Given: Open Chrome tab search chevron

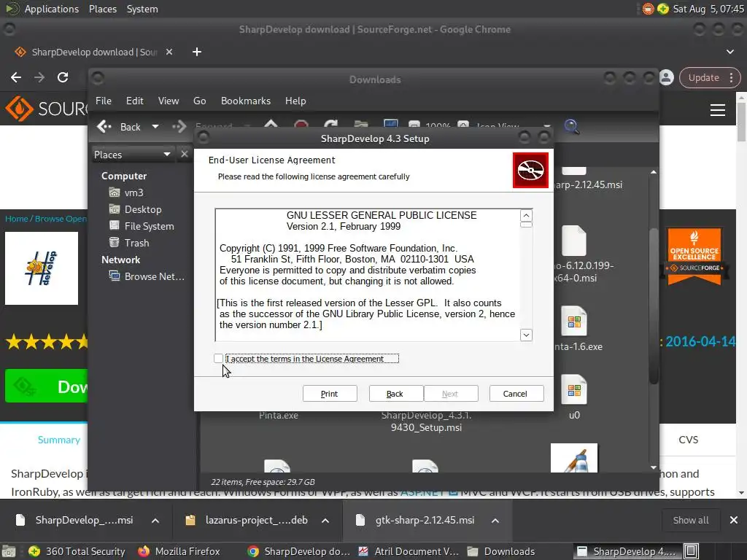Looking at the screenshot, I should 730,52.
